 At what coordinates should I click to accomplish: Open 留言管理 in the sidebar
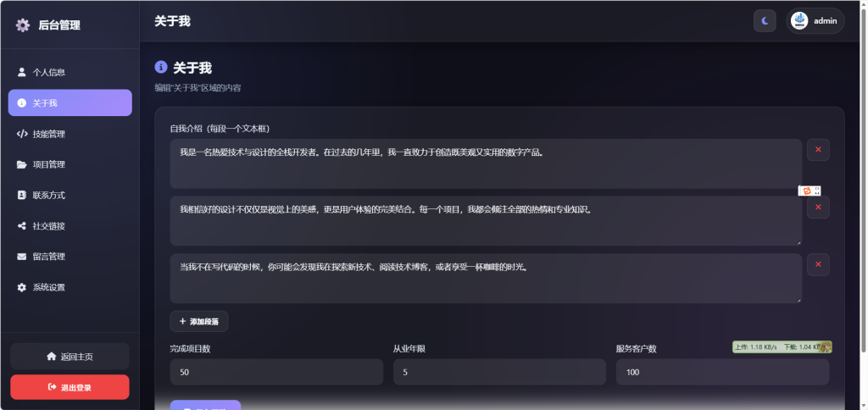tap(70, 257)
